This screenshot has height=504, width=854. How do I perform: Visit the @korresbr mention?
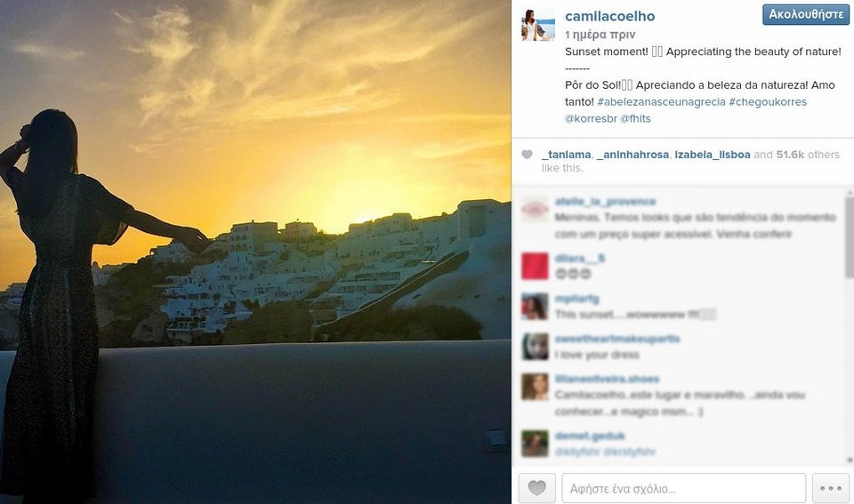pyautogui.click(x=591, y=118)
